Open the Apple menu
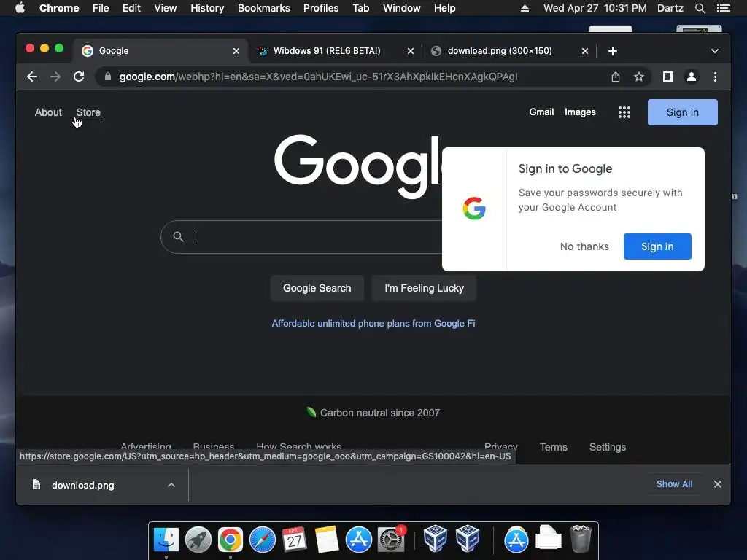Viewport: 747px width, 560px height. [20, 8]
